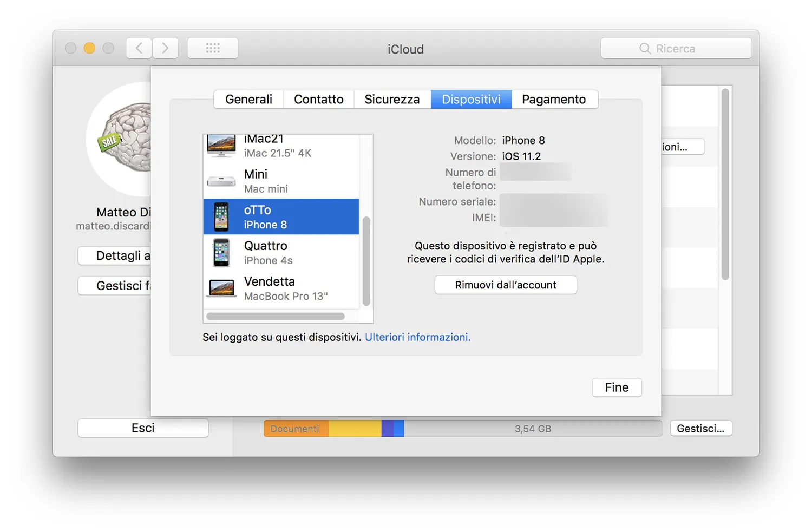This screenshot has width=812, height=532.
Task: Click the device list vertical scrollbar
Action: pyautogui.click(x=366, y=261)
